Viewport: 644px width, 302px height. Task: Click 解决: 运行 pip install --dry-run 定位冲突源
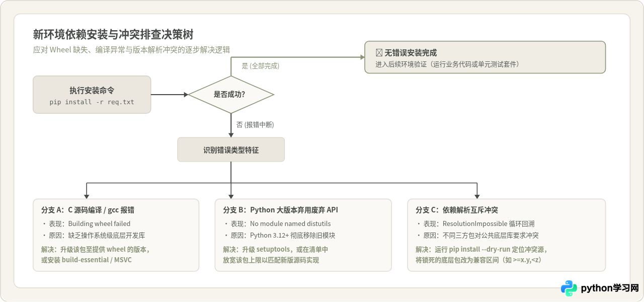(481, 249)
